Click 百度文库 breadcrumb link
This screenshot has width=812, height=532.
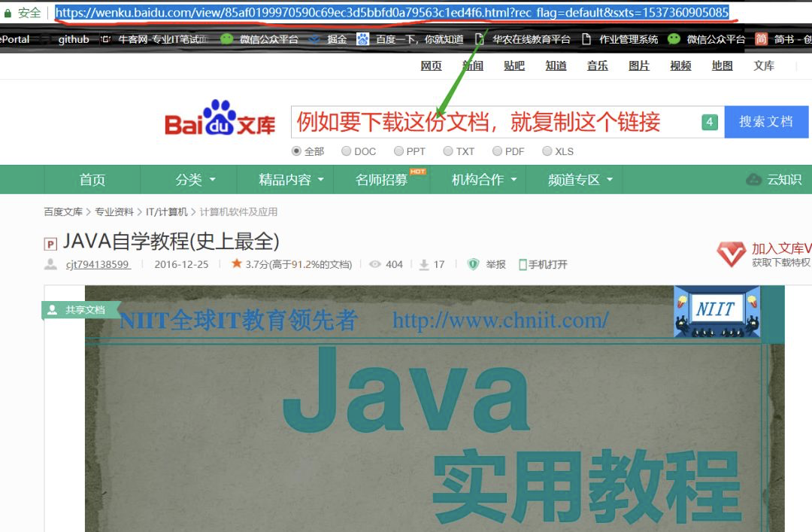click(x=63, y=211)
